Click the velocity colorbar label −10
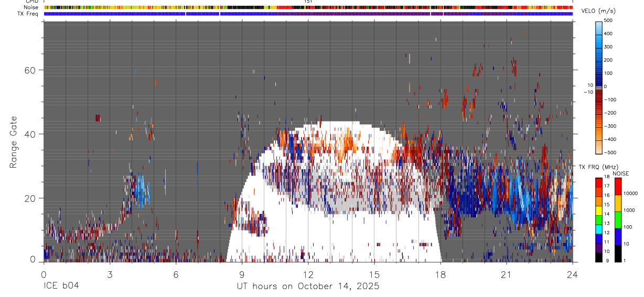The height and width of the screenshot is (297, 644). [588, 92]
